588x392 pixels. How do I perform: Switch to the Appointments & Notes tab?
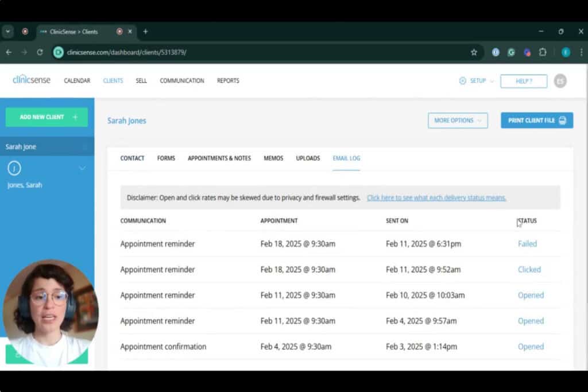[x=219, y=158]
